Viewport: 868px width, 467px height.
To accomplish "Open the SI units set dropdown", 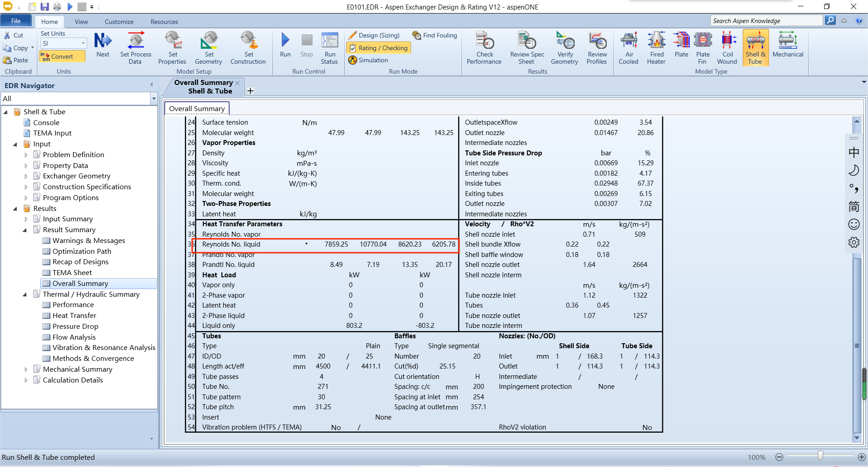I will click(83, 43).
